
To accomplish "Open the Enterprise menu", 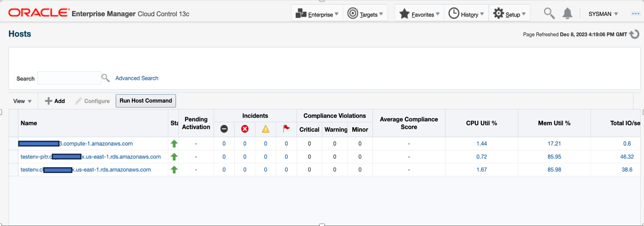I will coord(317,14).
